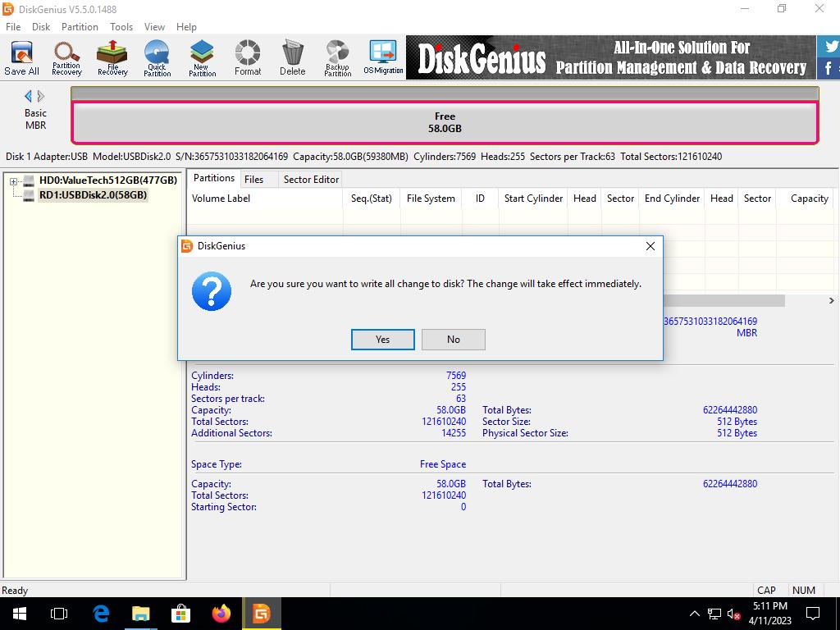This screenshot has width=840, height=630.
Task: Click No to cancel writing changes
Action: click(x=454, y=340)
